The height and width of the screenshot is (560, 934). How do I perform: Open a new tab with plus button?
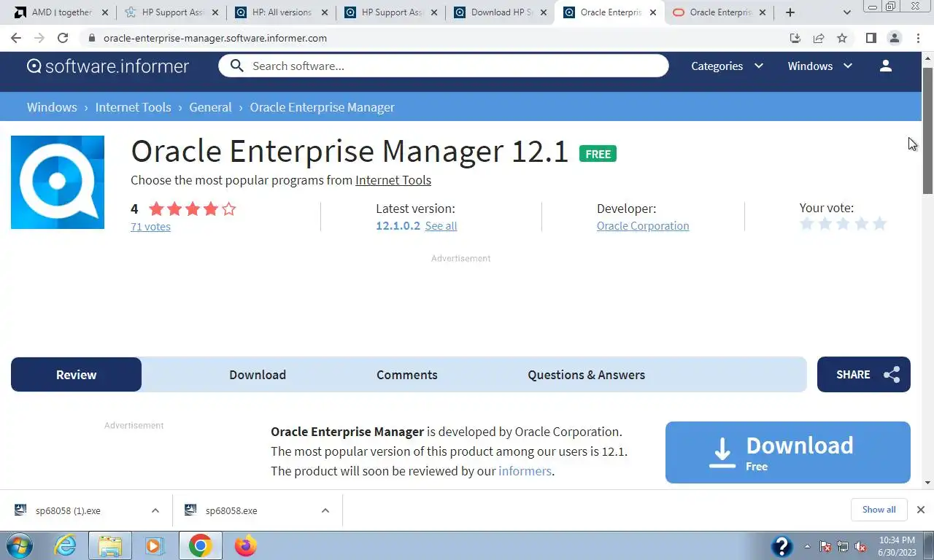pos(790,12)
